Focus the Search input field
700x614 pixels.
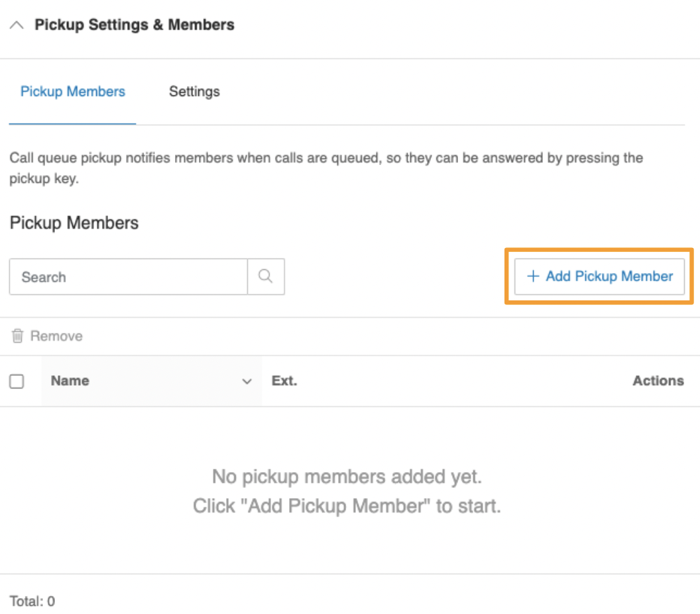(x=129, y=277)
